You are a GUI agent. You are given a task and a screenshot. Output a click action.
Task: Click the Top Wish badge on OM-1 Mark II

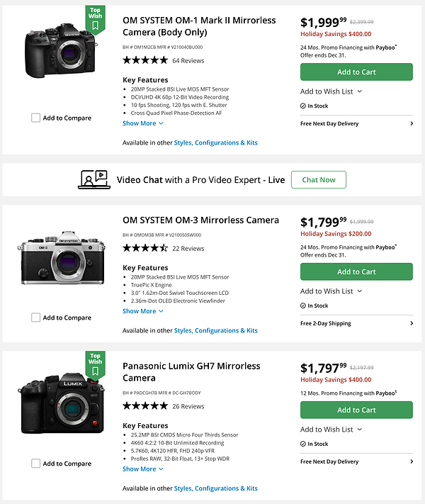point(95,18)
